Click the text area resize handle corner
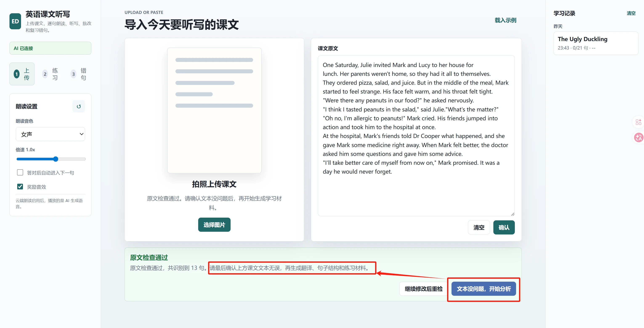644x328 pixels. coord(513,214)
